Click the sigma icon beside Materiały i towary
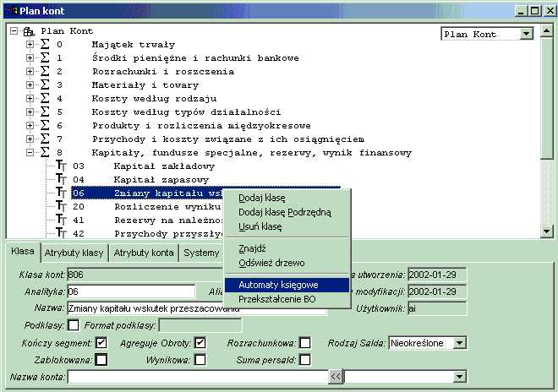The width and height of the screenshot is (558, 392). click(x=45, y=84)
